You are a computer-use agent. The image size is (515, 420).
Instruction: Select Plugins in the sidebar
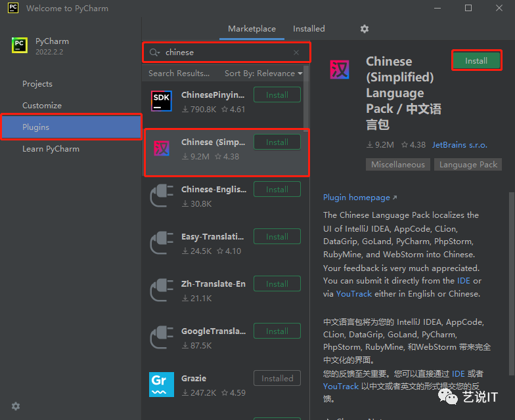[71, 127]
